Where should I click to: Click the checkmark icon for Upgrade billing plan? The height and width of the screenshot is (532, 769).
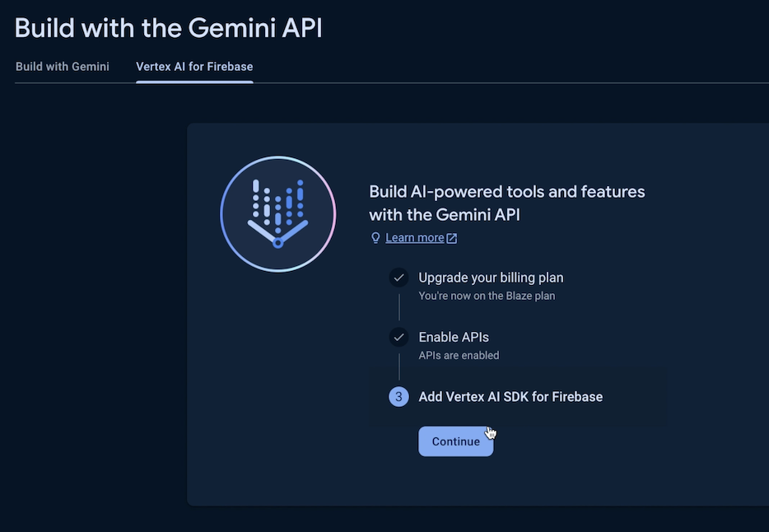click(x=399, y=278)
